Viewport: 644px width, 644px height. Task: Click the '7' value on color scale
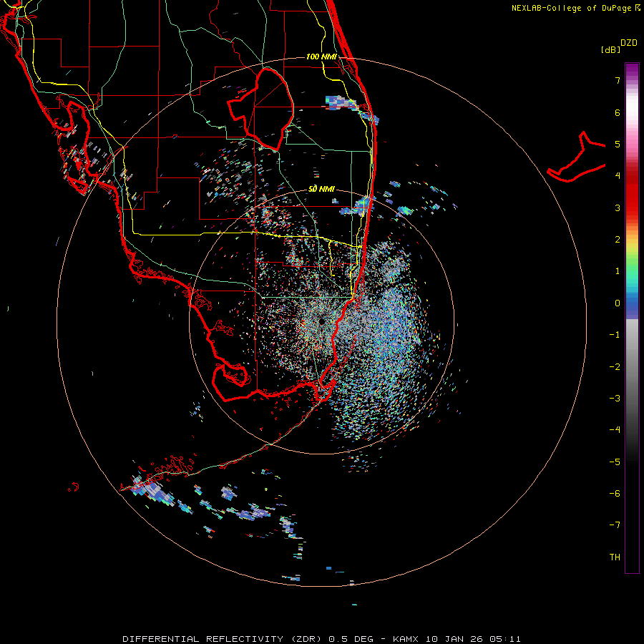(x=618, y=80)
